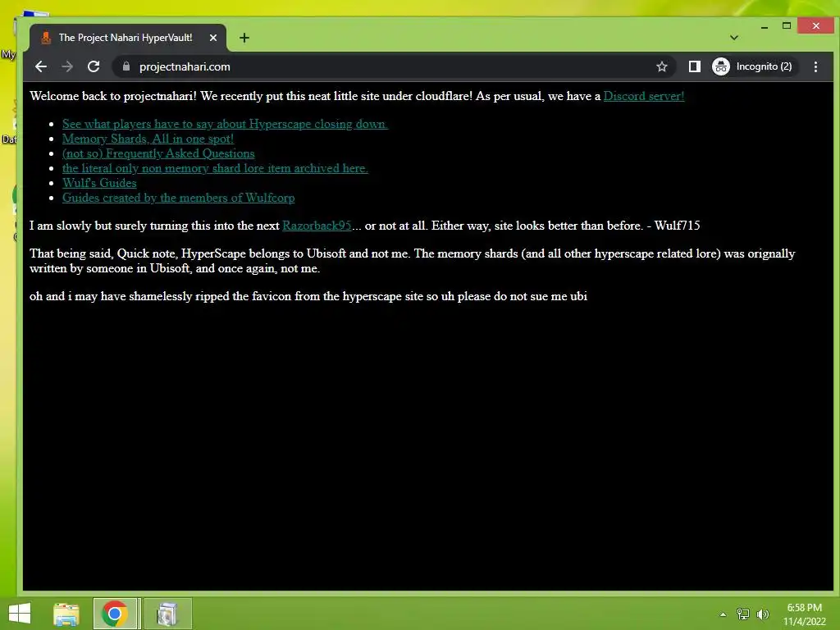The width and height of the screenshot is (840, 630).
Task: Show hidden system tray icons
Action: point(723,614)
